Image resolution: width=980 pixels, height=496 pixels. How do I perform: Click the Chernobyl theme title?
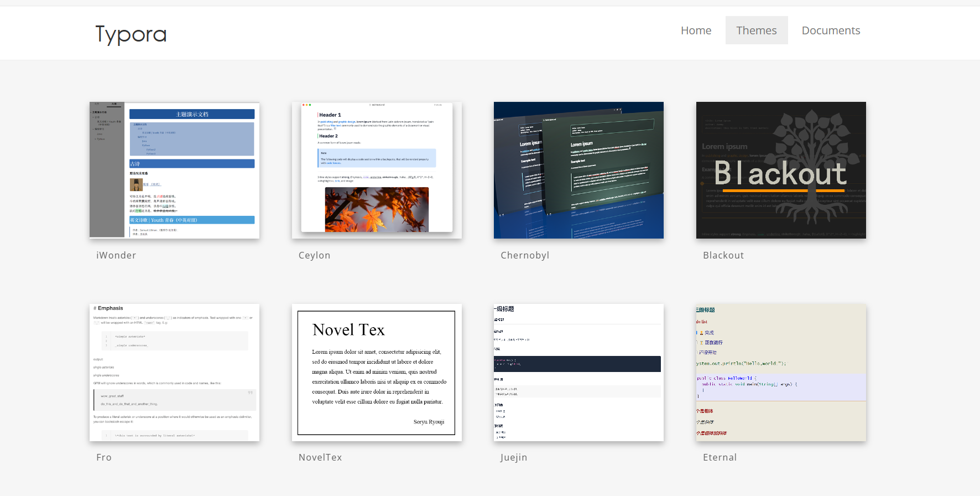click(525, 255)
